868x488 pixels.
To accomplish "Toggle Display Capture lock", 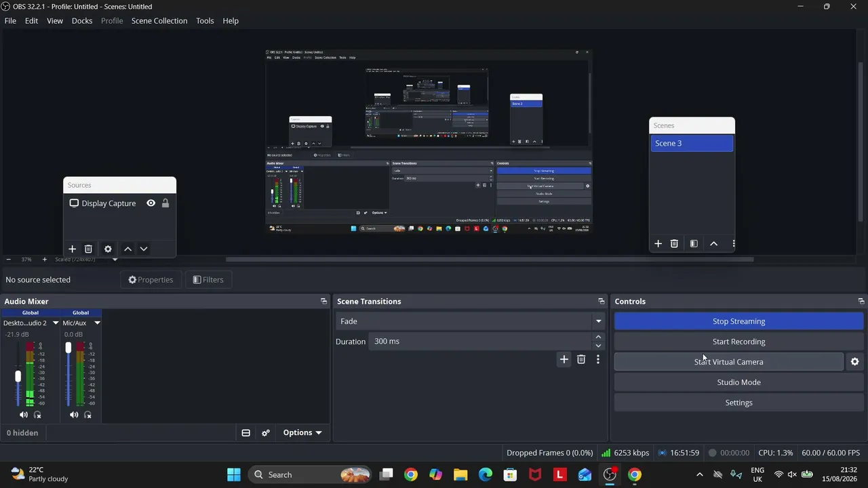I will pyautogui.click(x=165, y=203).
